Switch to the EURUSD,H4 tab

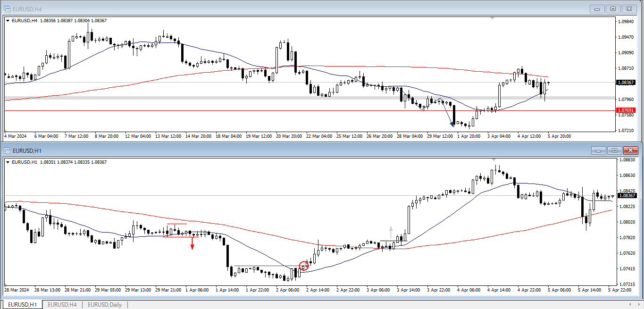pyautogui.click(x=62, y=305)
